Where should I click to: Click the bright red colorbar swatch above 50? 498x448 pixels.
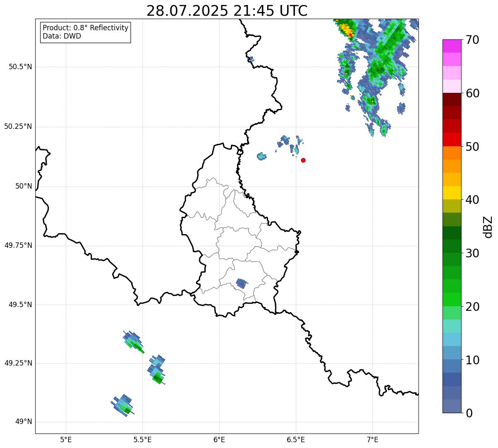452,140
